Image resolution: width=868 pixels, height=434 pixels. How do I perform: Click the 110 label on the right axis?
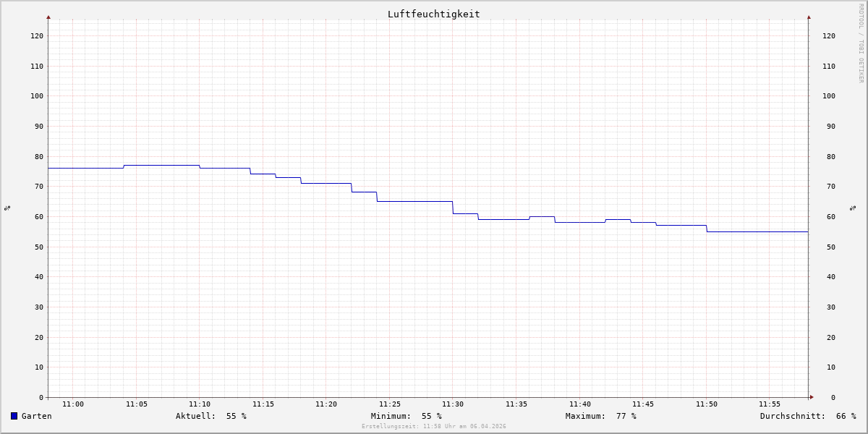click(x=829, y=66)
